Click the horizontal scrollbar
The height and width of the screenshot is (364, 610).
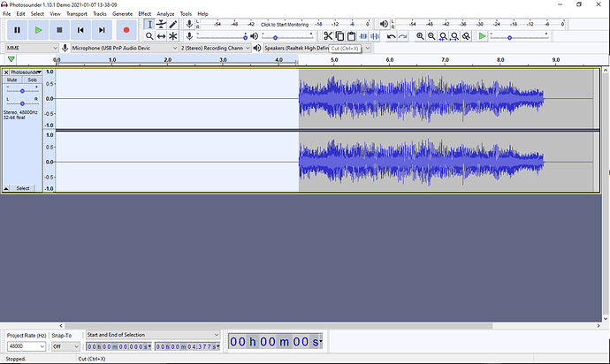pos(278,325)
